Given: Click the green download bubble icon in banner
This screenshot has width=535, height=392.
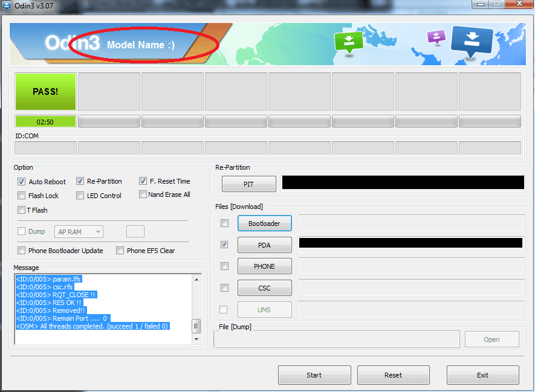Looking at the screenshot, I should (x=348, y=43).
